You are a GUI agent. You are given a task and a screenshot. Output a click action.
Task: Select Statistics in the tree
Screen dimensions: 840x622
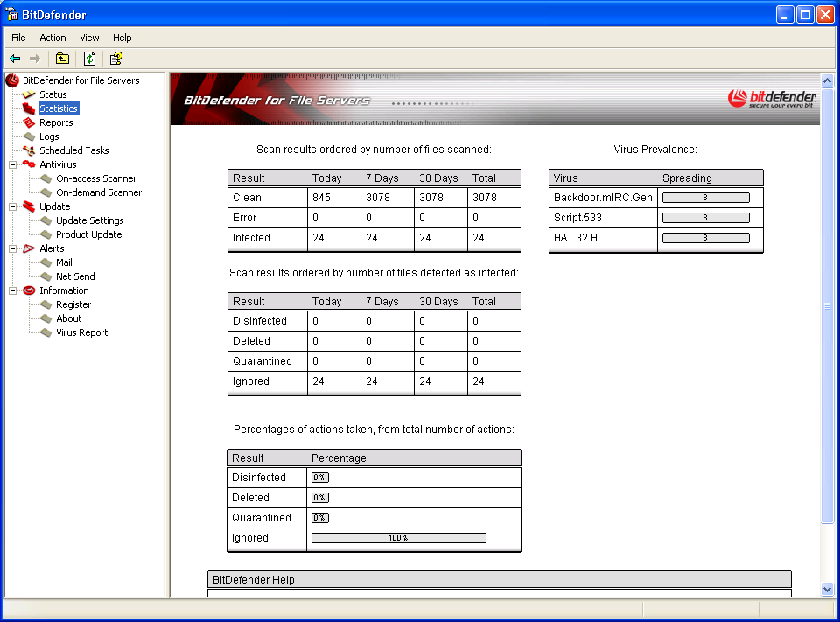click(x=59, y=108)
